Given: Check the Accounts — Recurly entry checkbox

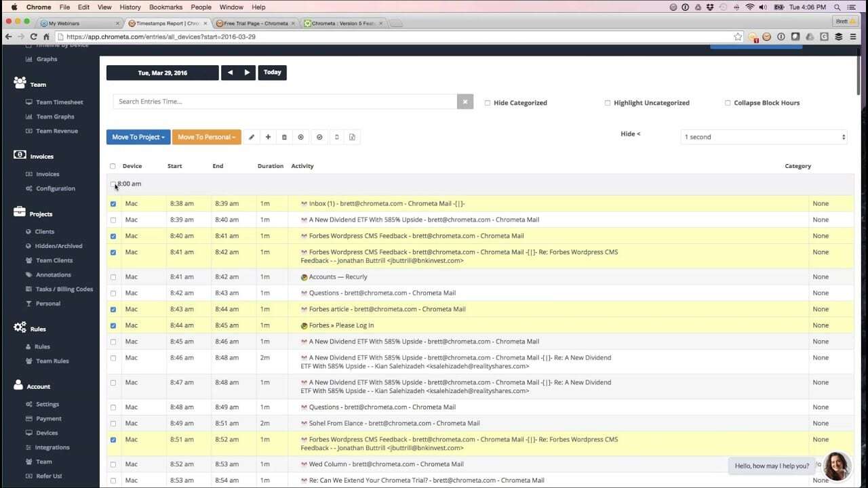Looking at the screenshot, I should click(x=113, y=277).
